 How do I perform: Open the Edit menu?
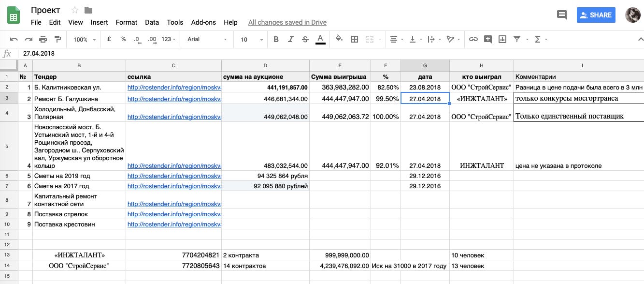pos(55,22)
